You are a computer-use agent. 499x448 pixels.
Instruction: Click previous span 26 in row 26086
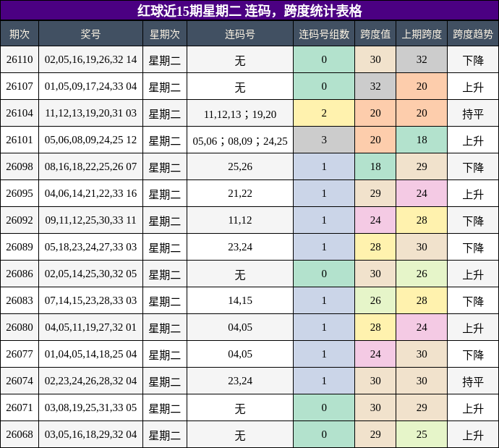[422, 274]
